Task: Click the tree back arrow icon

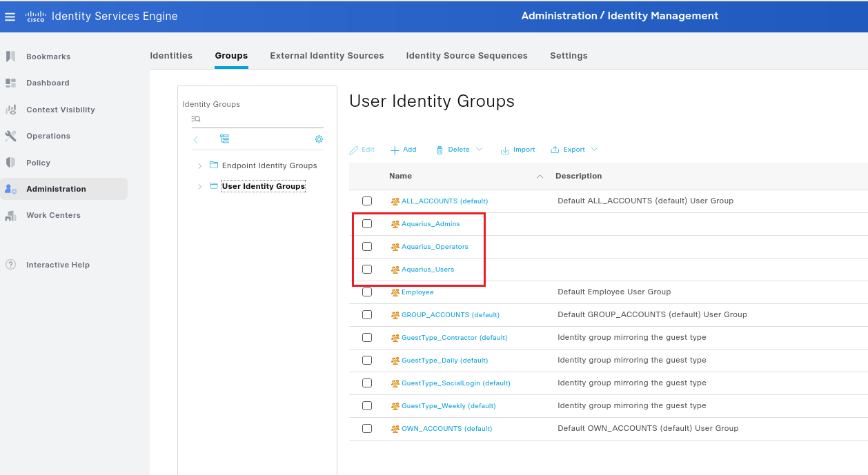Action: click(196, 139)
